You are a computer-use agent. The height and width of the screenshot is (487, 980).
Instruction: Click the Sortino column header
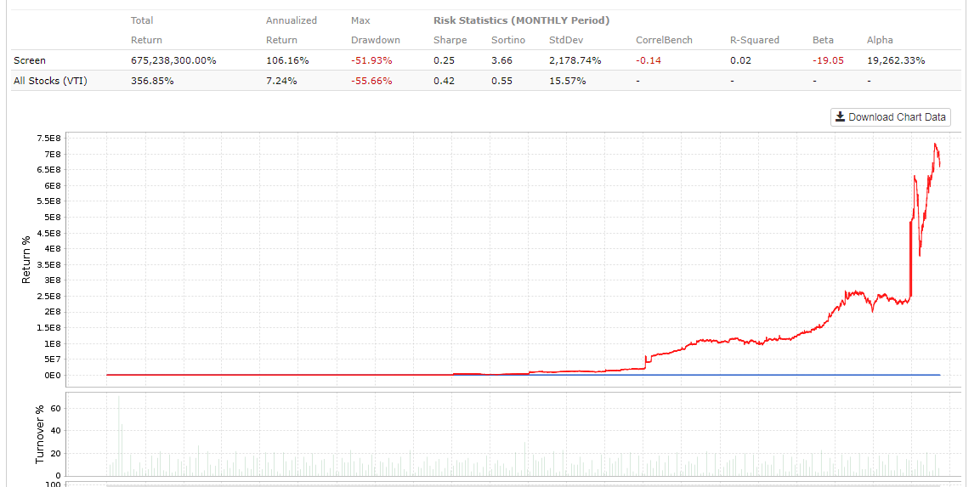(507, 40)
